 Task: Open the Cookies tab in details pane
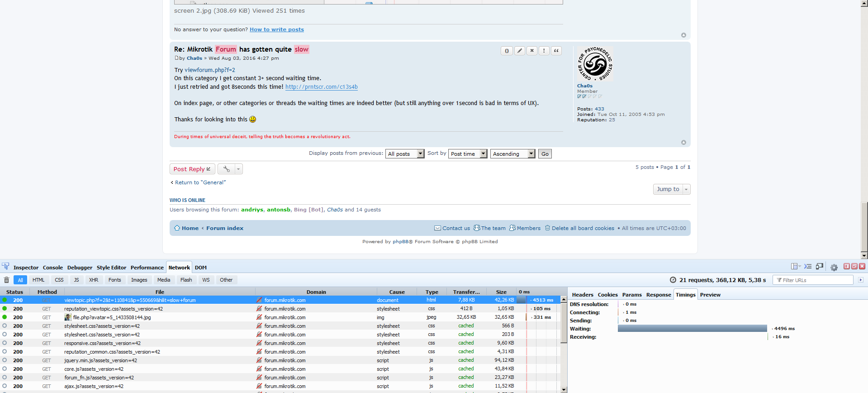pyautogui.click(x=607, y=295)
